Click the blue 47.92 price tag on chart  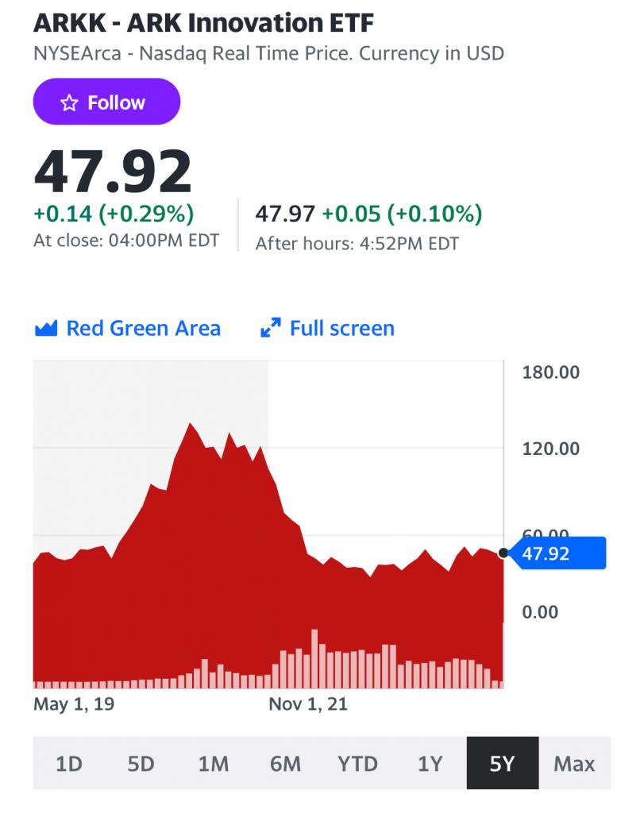(x=557, y=553)
